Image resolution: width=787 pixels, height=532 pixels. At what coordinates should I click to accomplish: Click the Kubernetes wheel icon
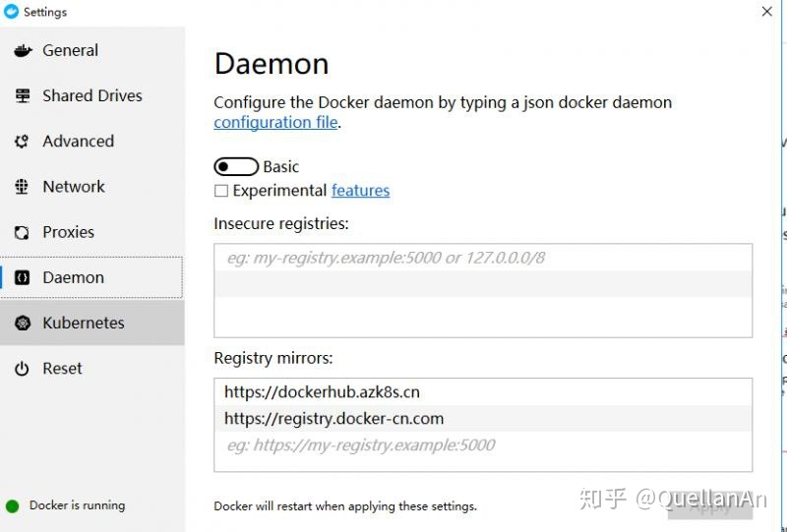[x=23, y=323]
